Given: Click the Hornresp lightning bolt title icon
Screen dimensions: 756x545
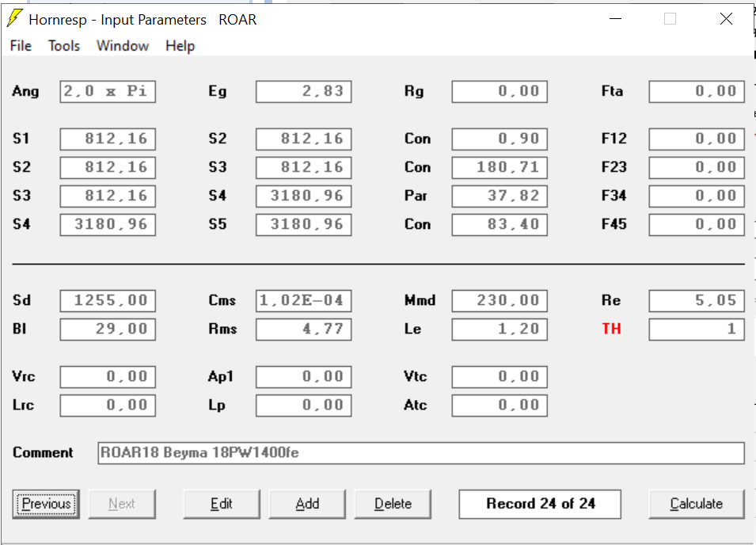Looking at the screenshot, I should [14, 18].
